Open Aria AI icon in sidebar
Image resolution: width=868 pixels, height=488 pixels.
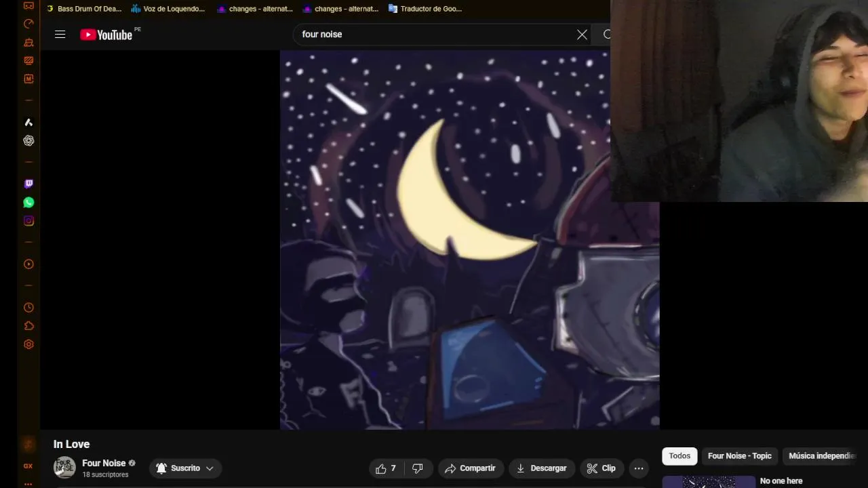pyautogui.click(x=28, y=123)
